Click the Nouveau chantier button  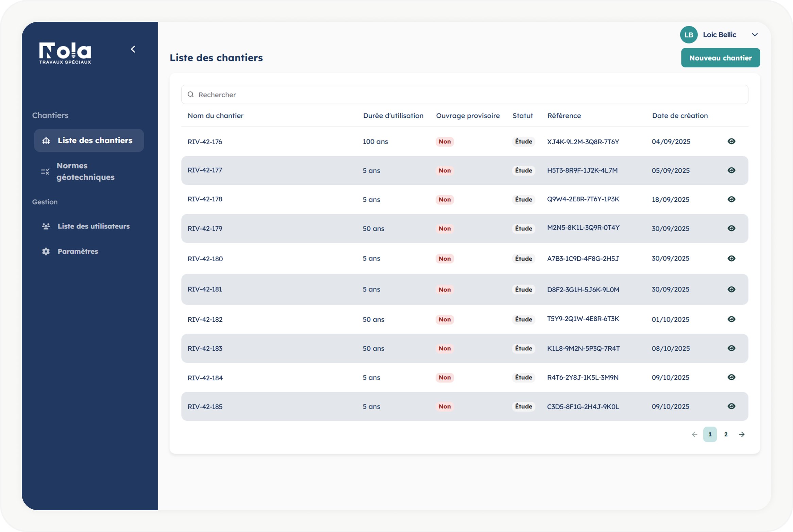[x=720, y=58]
